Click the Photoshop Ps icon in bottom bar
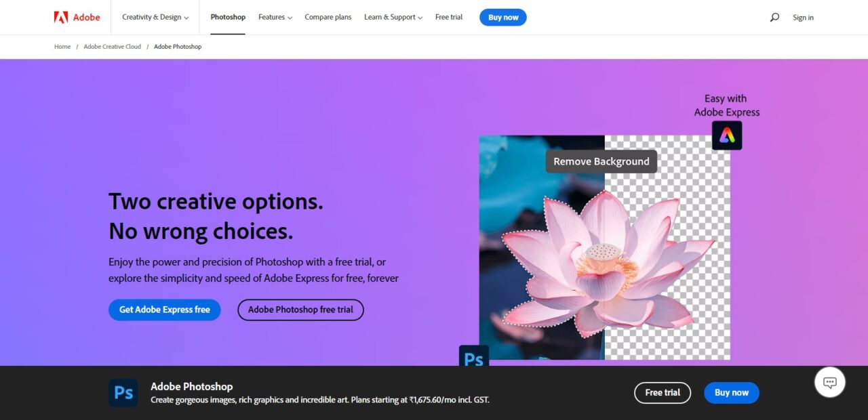868x420 pixels. (123, 393)
